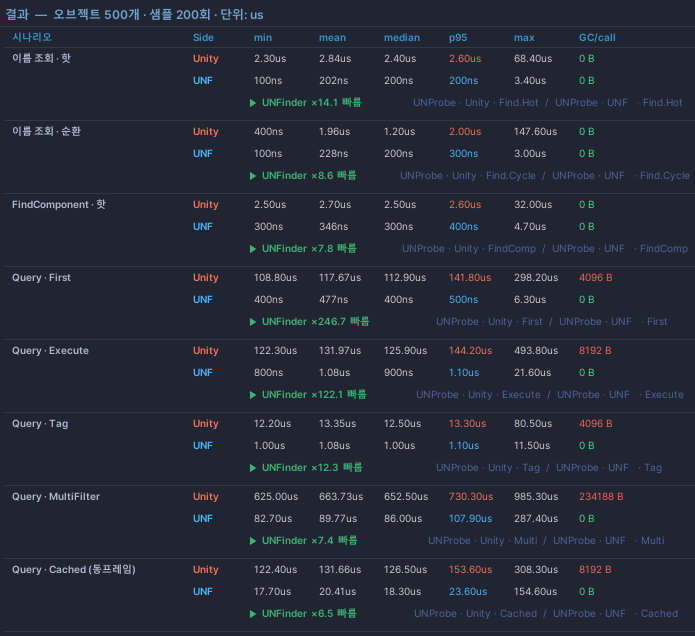Click the 8192 B GC value in Query · Execute
The height and width of the screenshot is (636, 695).
[595, 351]
